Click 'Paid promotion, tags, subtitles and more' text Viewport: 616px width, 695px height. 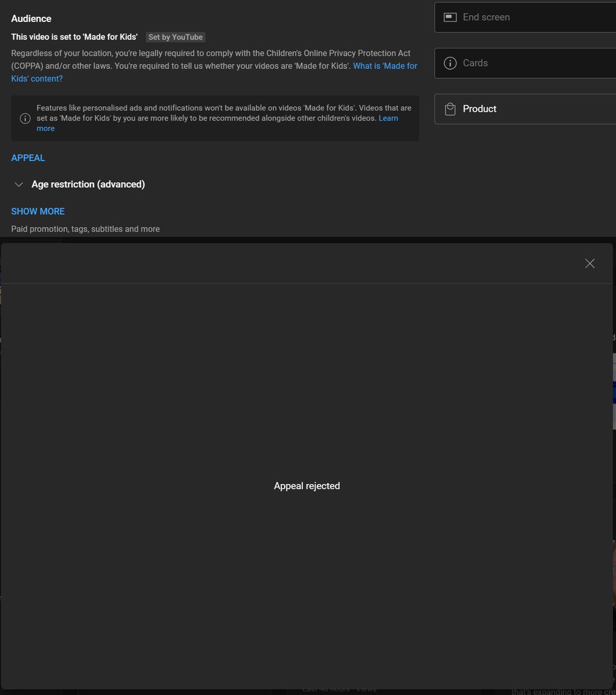85,229
